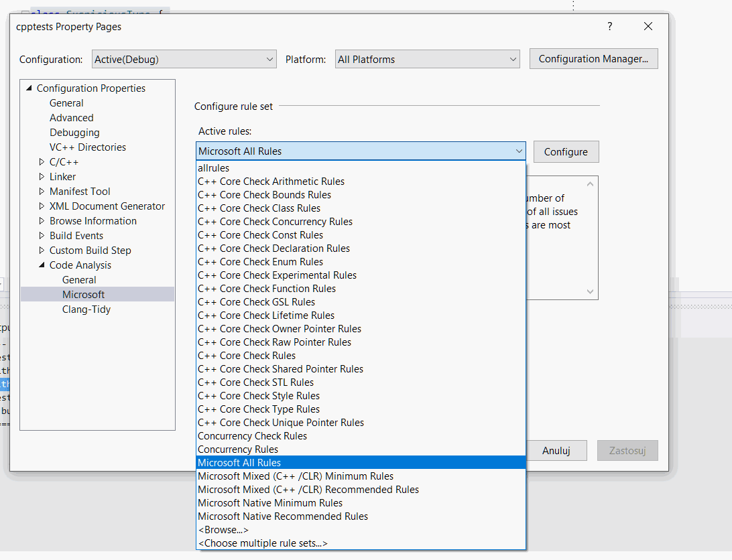Choose C++ Core Check Raw Pointer Rules
Screen dimensions: 732x560
click(x=361, y=342)
